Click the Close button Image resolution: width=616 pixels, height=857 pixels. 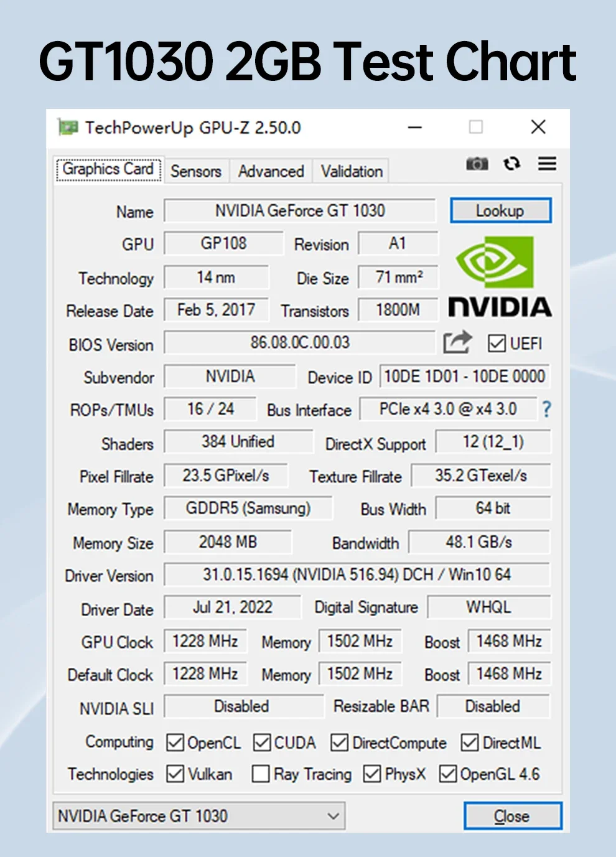(512, 816)
